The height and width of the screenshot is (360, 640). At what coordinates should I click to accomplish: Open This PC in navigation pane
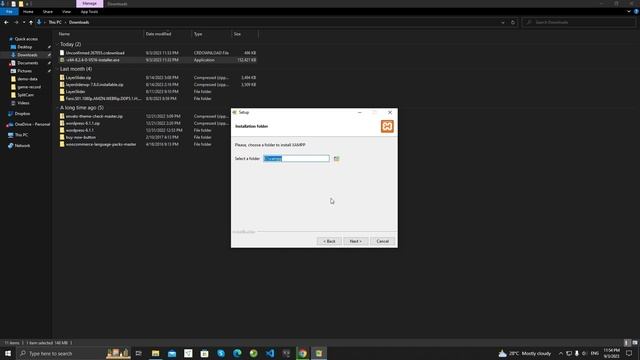(x=21, y=135)
